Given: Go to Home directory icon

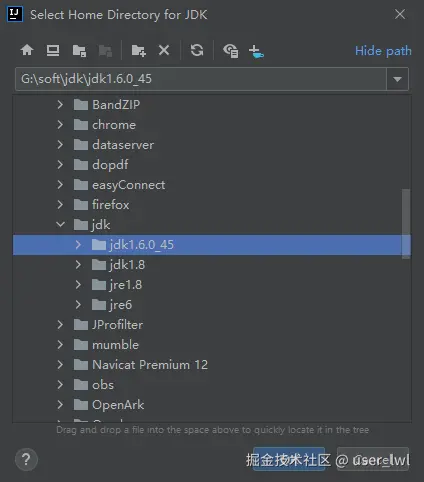Looking at the screenshot, I should click(27, 51).
